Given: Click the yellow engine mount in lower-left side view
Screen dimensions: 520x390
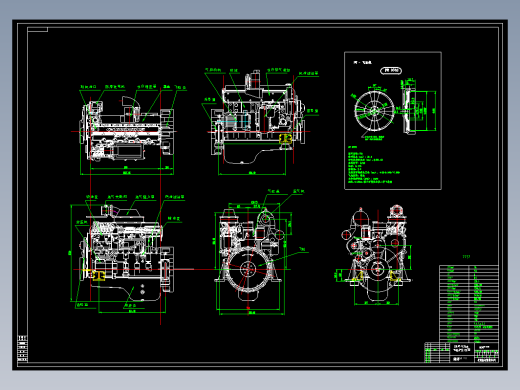Looking at the screenshot, I should [x=98, y=276].
